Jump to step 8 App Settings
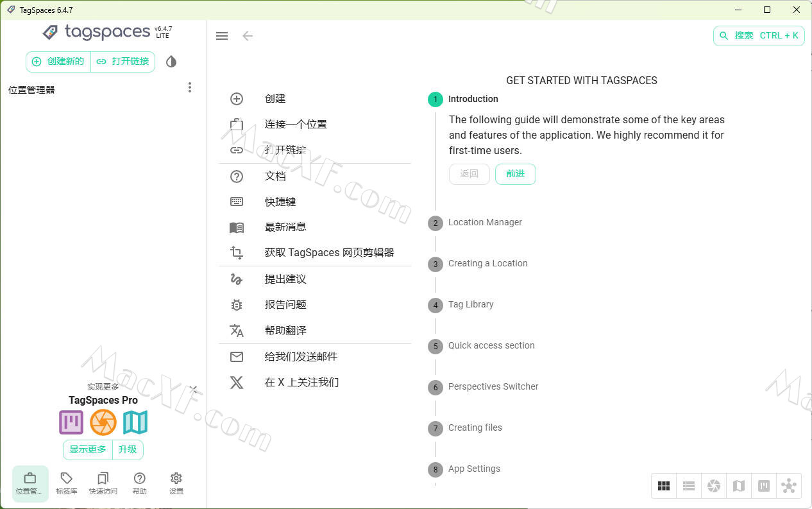The image size is (812, 509). (464, 469)
